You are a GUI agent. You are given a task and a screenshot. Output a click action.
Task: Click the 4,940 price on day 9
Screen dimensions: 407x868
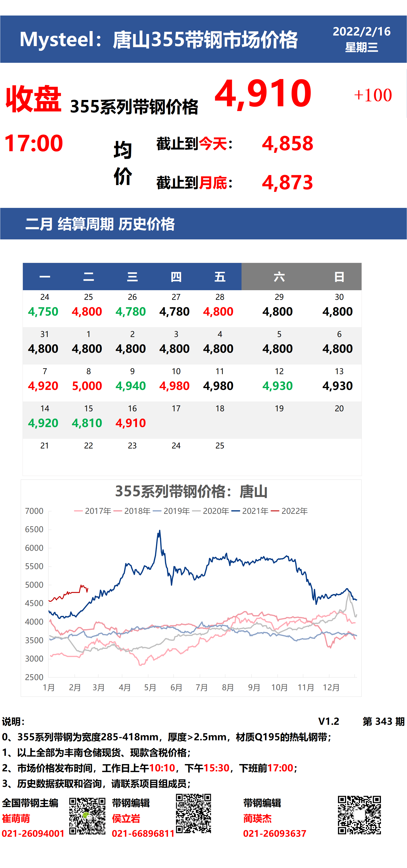coord(131,386)
